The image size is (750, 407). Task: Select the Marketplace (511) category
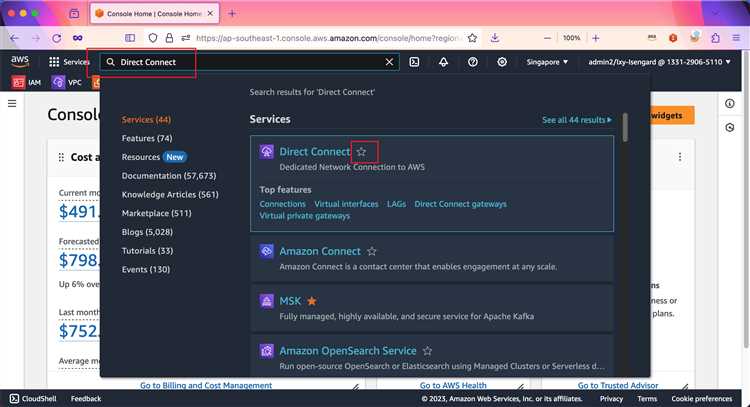(156, 213)
